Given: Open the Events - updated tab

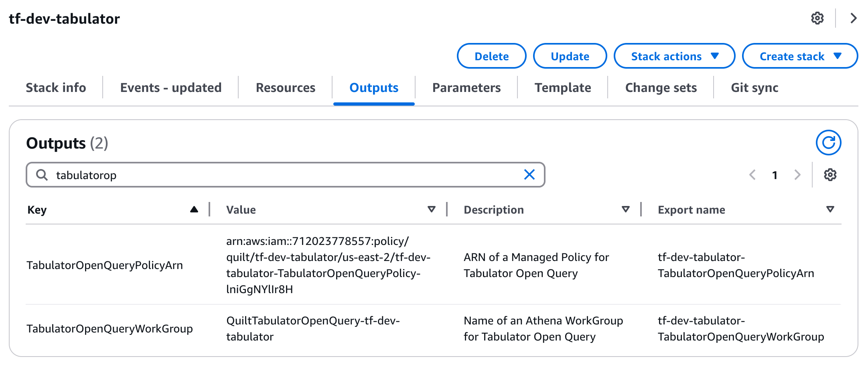Looking at the screenshot, I should point(171,88).
